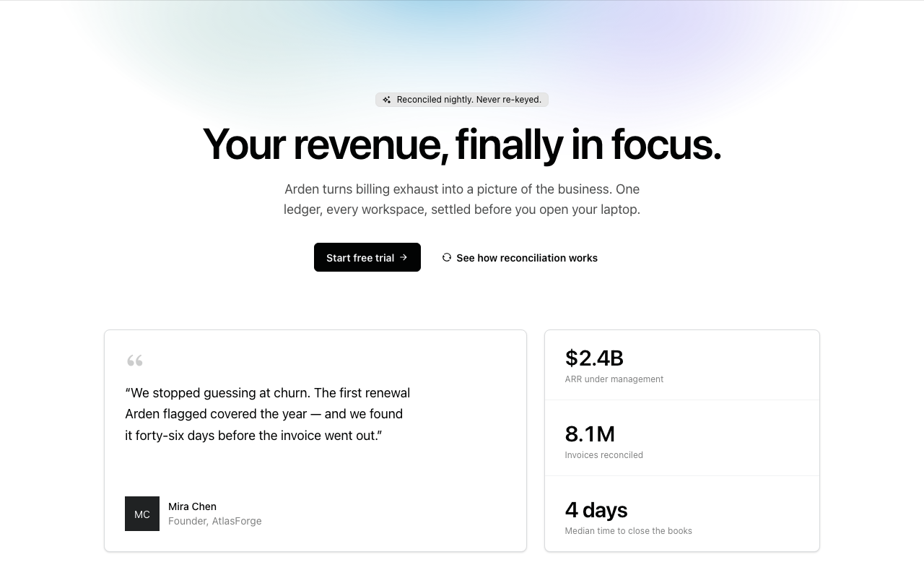Start the free trial

[x=367, y=257]
